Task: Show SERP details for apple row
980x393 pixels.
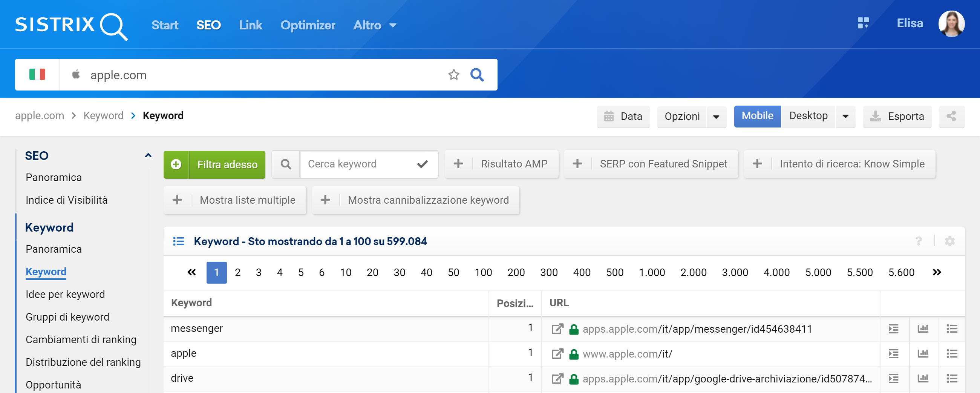Action: click(893, 354)
